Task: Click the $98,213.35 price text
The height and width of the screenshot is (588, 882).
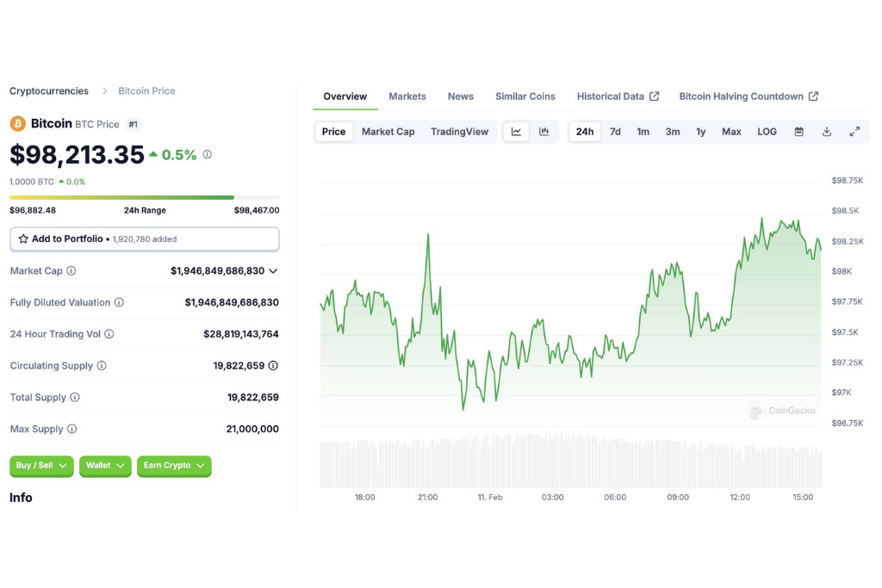Action: (77, 155)
